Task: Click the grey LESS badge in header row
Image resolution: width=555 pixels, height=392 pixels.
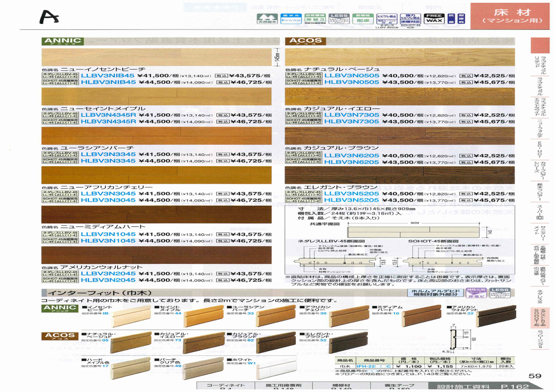Action: tap(339, 18)
